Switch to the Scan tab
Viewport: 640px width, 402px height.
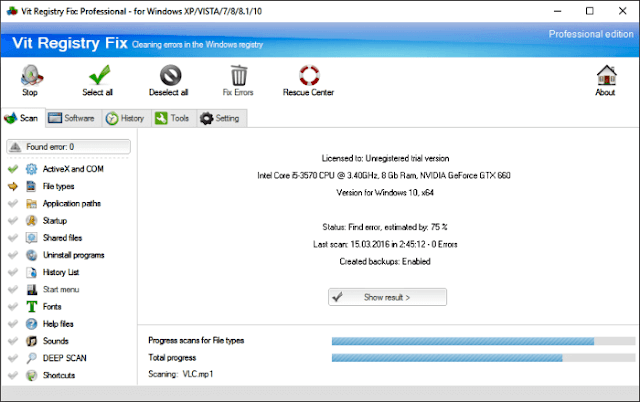22,118
